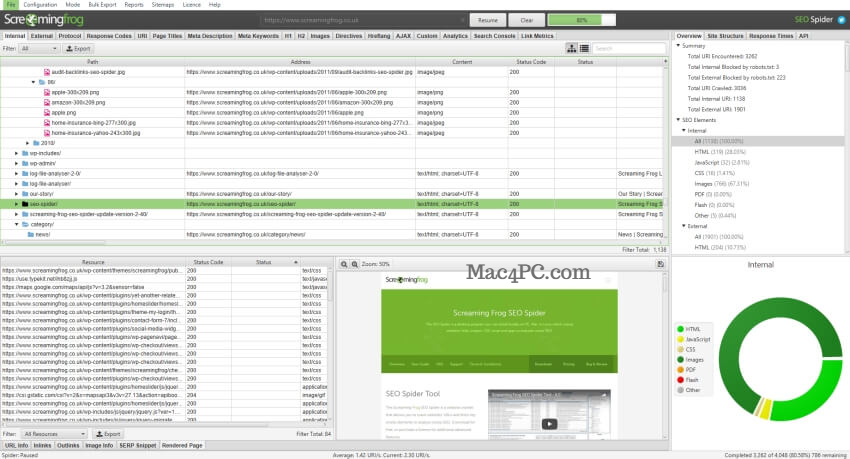Collapse the Internal node in Overview
This screenshot has width=850, height=459.
click(x=684, y=131)
